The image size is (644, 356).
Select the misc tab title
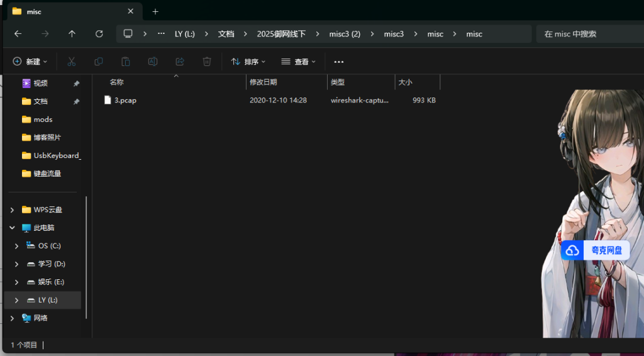[x=34, y=12]
